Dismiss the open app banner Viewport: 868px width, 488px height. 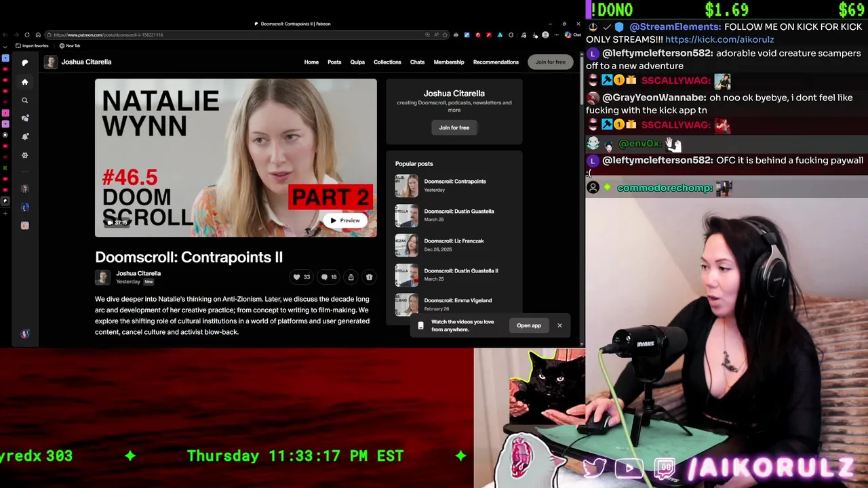point(559,325)
